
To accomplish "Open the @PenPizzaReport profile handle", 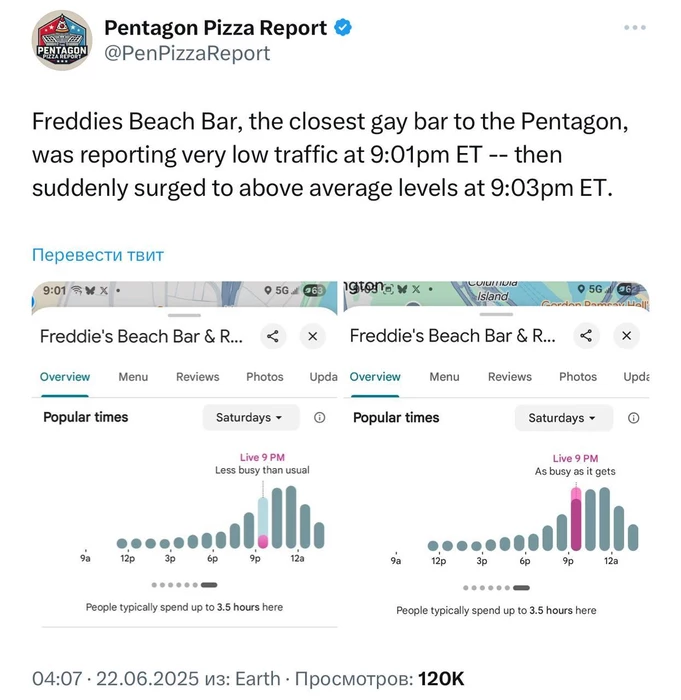I will click(187, 54).
